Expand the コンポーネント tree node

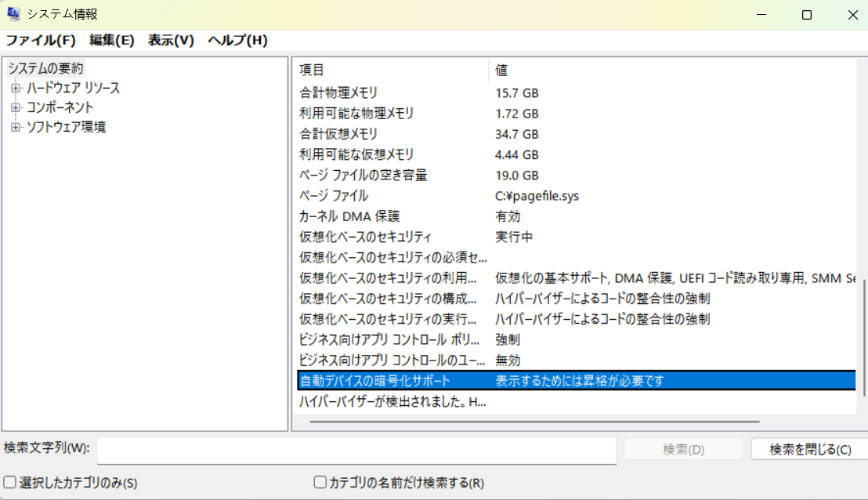click(x=15, y=107)
